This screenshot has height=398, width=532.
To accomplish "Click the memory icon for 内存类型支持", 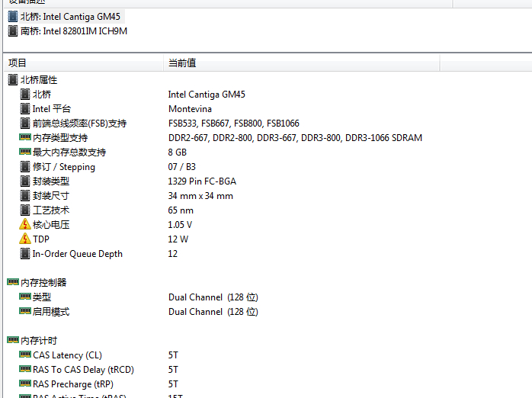I will [24, 137].
